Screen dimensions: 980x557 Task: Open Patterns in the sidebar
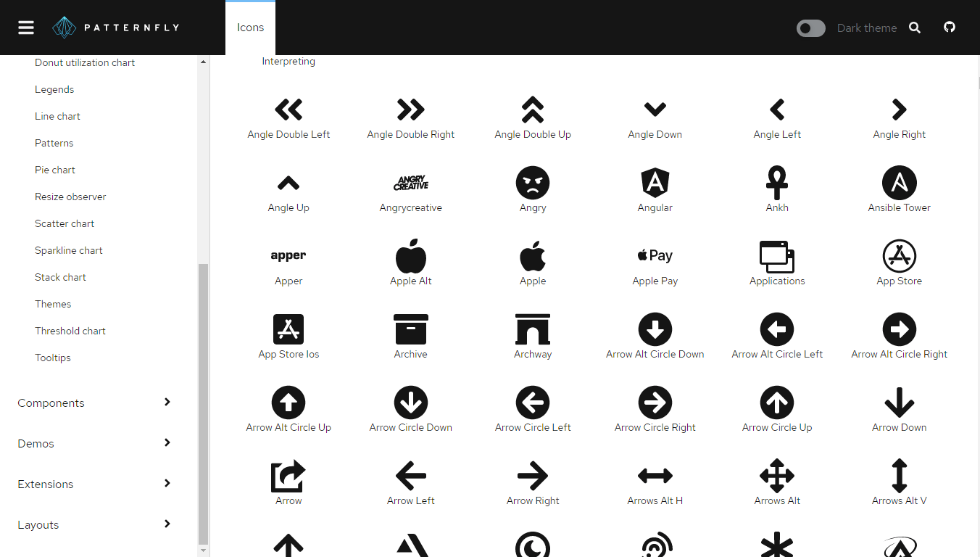click(x=54, y=143)
